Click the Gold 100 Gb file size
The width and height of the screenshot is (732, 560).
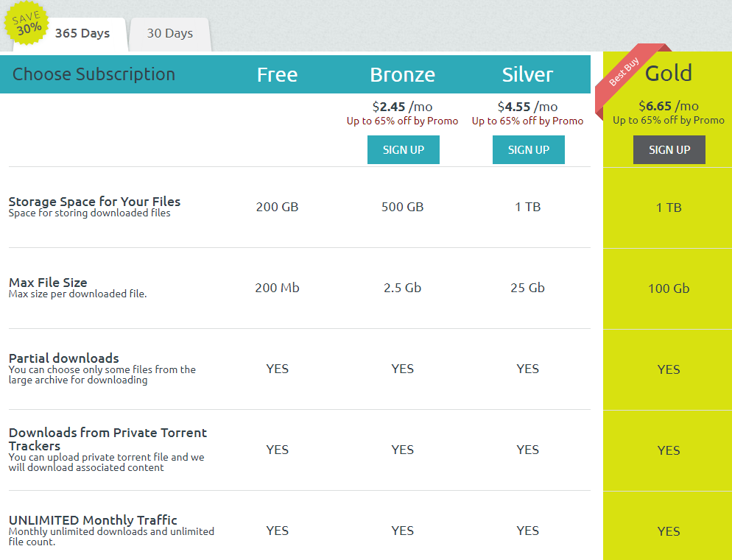pyautogui.click(x=669, y=288)
